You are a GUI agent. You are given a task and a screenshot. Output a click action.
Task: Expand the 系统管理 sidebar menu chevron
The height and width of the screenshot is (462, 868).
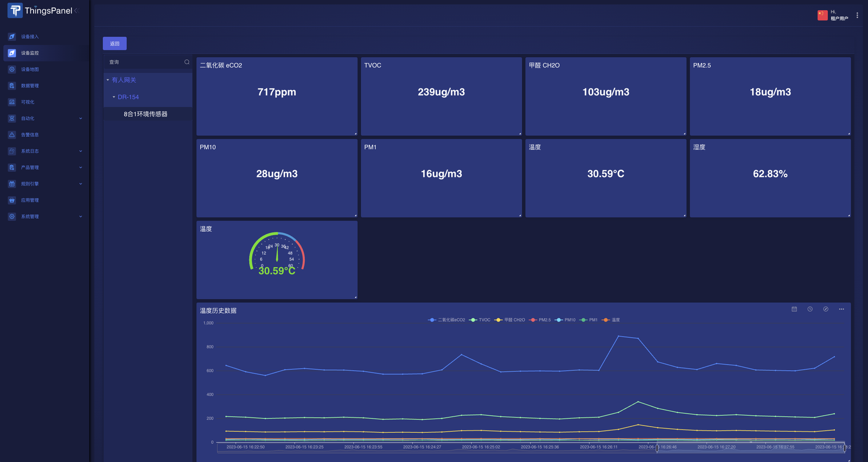pos(81,216)
